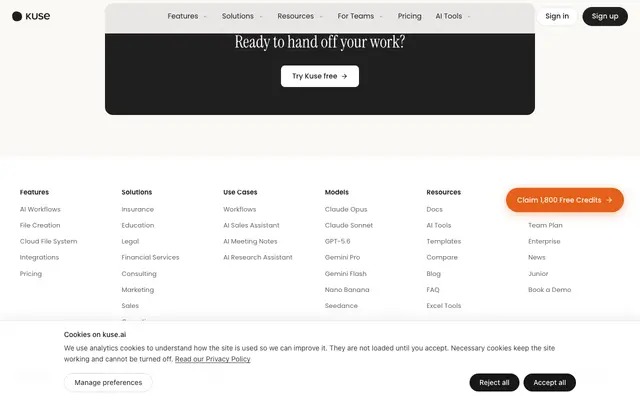Open Excel Tools link
640x400 pixels.
point(444,306)
